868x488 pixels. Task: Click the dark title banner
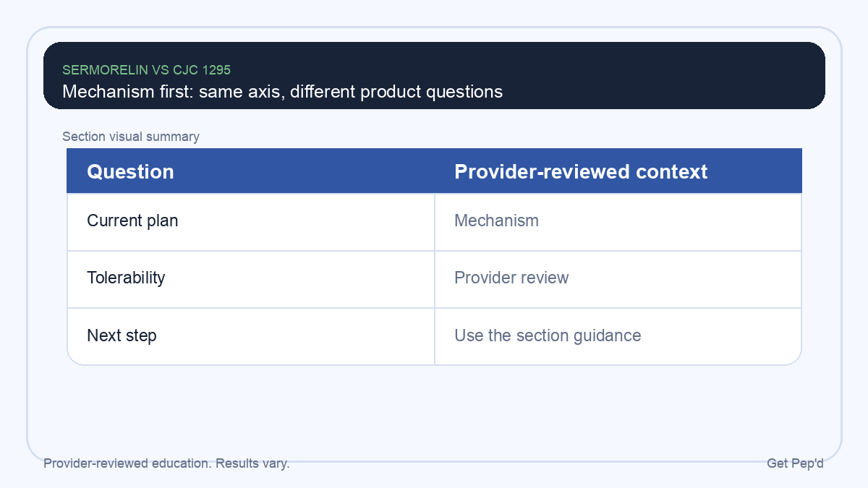click(x=434, y=75)
